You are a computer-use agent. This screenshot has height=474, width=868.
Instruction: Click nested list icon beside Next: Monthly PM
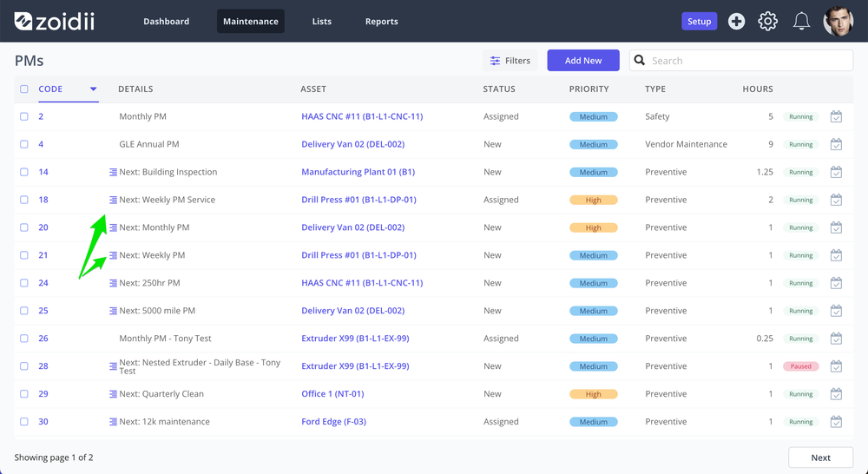[113, 227]
